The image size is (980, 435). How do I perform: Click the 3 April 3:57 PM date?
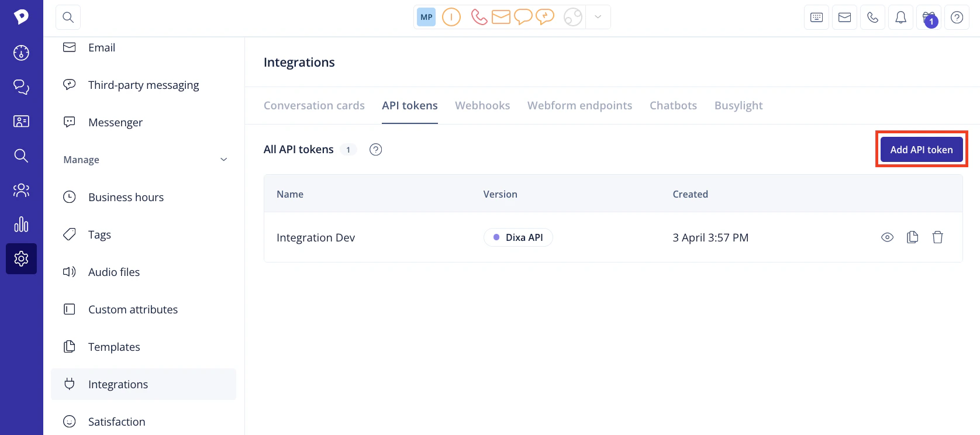coord(710,237)
